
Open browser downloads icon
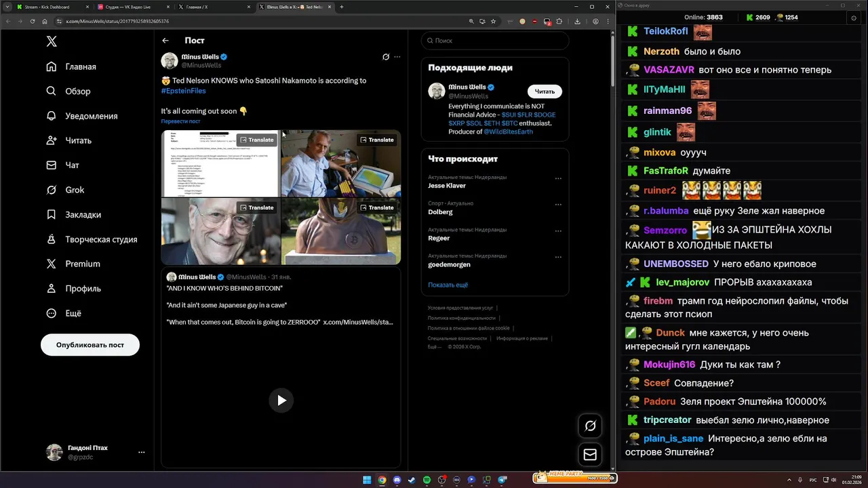(577, 21)
